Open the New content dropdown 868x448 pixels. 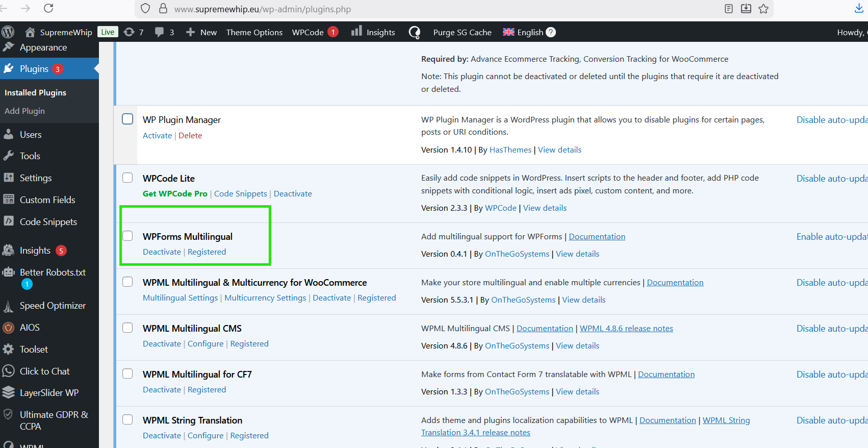click(x=201, y=32)
